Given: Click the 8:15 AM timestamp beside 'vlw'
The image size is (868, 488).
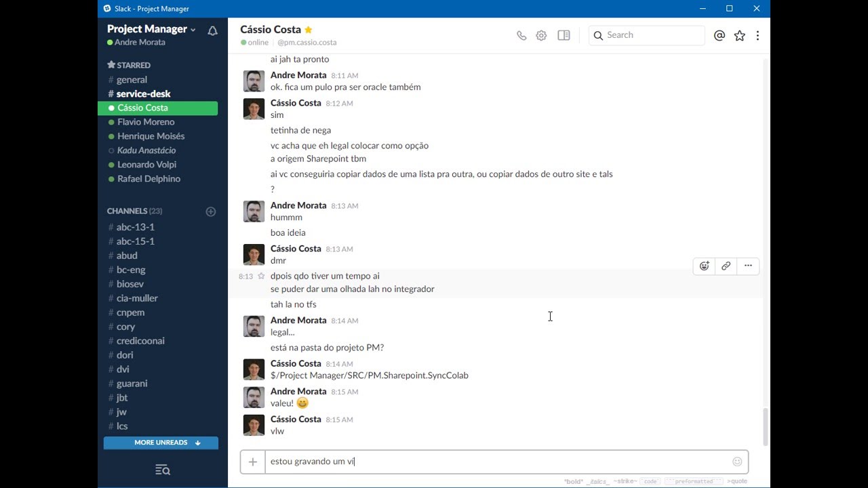Looking at the screenshot, I should click(339, 420).
